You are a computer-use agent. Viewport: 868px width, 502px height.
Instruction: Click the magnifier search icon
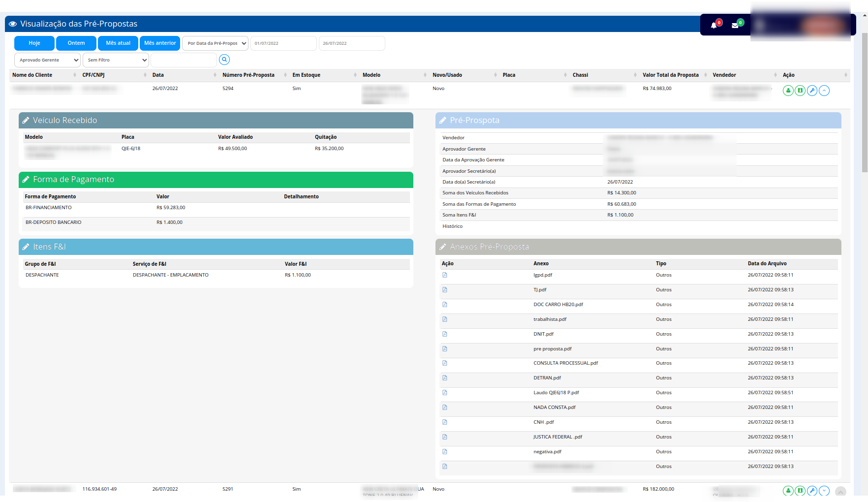[224, 60]
